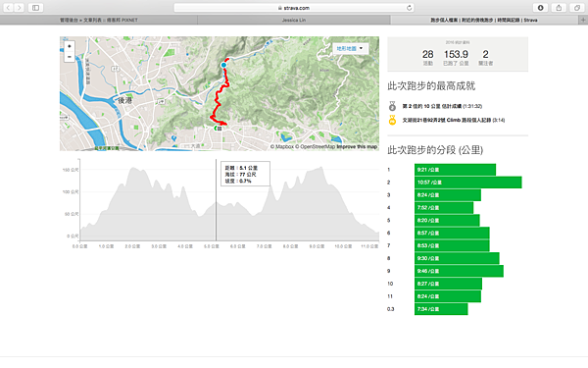Select split 7 bar 8:53 per km
This screenshot has width=588, height=368.
452,245
